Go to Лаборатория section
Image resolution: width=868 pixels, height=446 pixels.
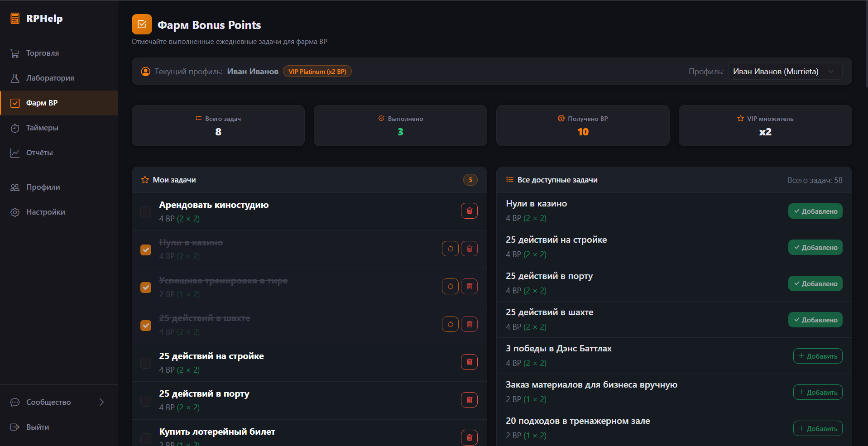point(59,78)
